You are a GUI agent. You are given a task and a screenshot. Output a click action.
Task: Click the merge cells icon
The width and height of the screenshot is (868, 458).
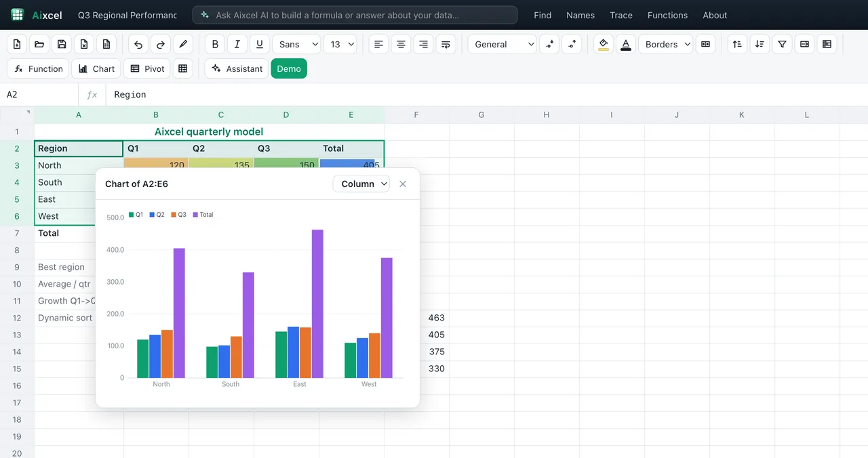tap(705, 44)
